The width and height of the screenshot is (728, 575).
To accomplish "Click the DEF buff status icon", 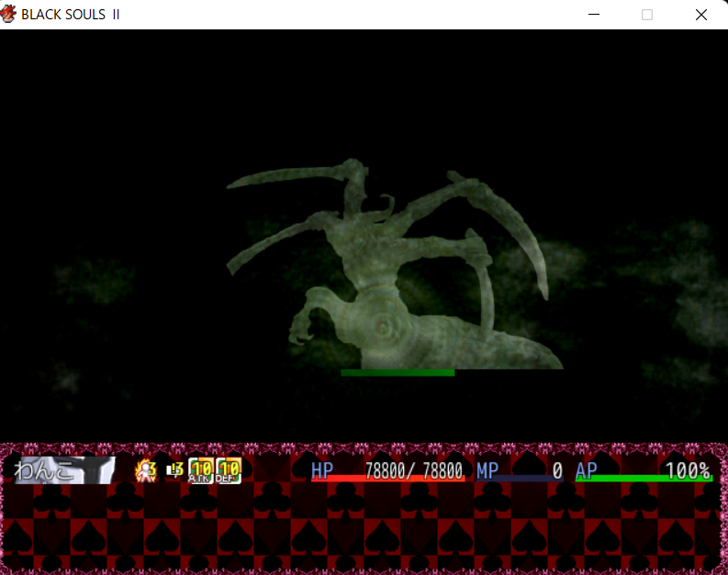I will coord(229,471).
